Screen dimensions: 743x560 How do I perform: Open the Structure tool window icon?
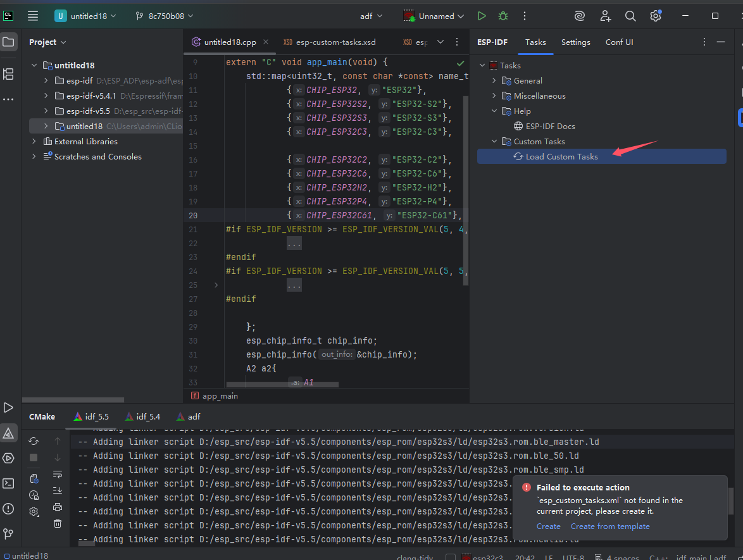pyautogui.click(x=8, y=74)
